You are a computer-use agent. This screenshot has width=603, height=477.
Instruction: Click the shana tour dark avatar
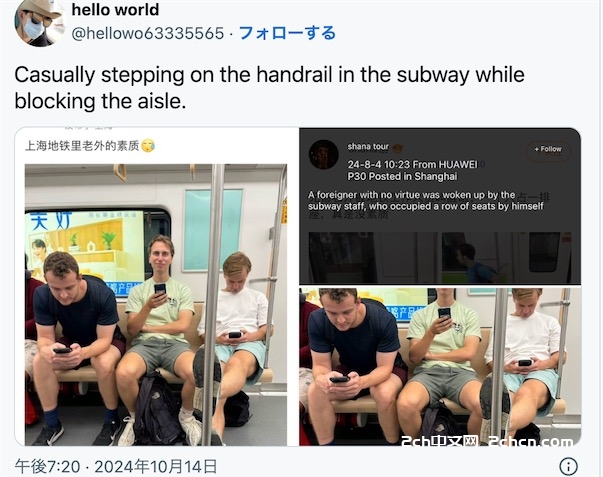(x=324, y=154)
